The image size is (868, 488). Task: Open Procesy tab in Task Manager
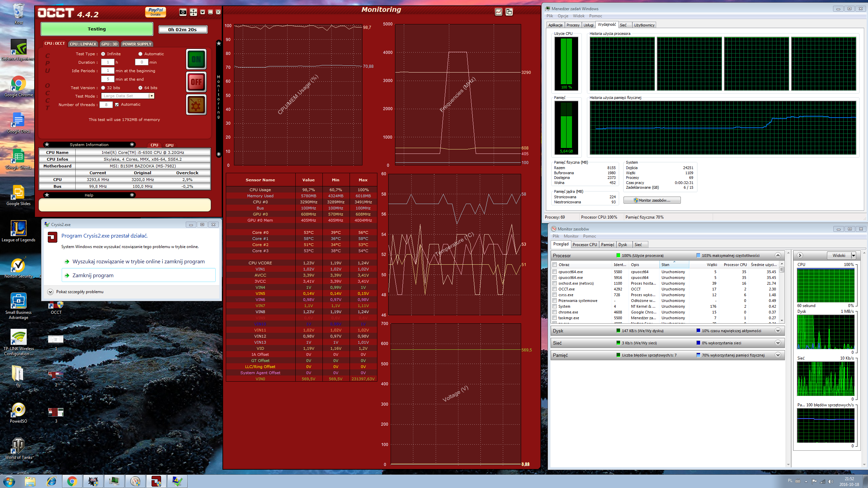(x=573, y=25)
